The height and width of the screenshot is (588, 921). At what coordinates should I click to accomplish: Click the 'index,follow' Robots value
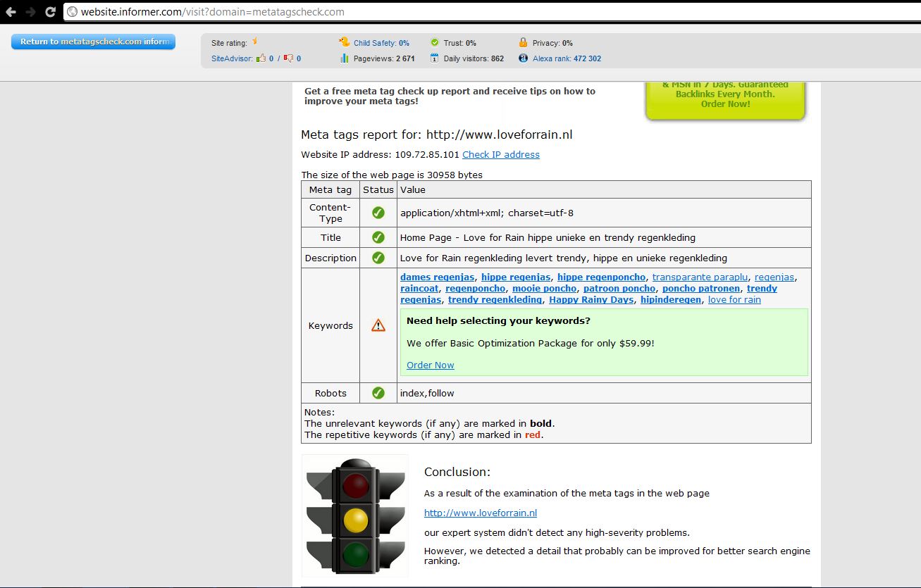click(427, 393)
